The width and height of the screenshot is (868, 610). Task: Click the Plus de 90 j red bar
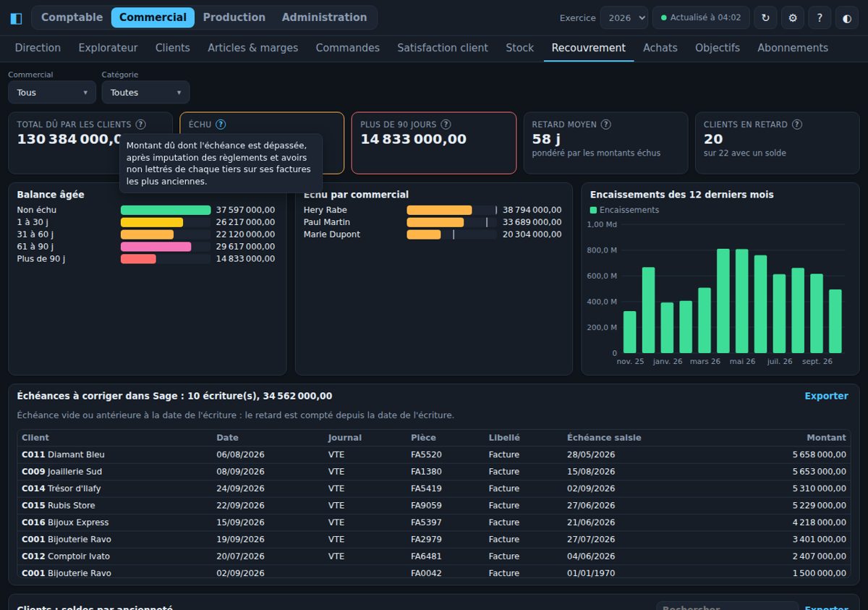[138, 259]
